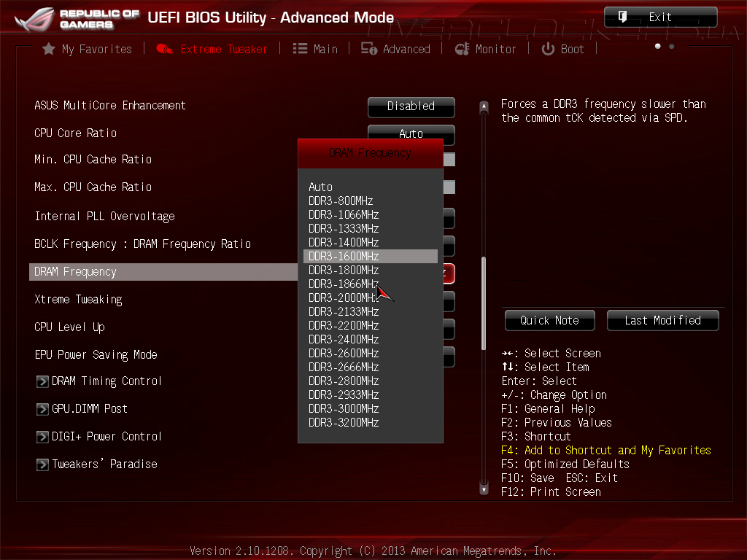Image resolution: width=747 pixels, height=560 pixels.
Task: Click the Advanced tab info icon
Action: 368,49
